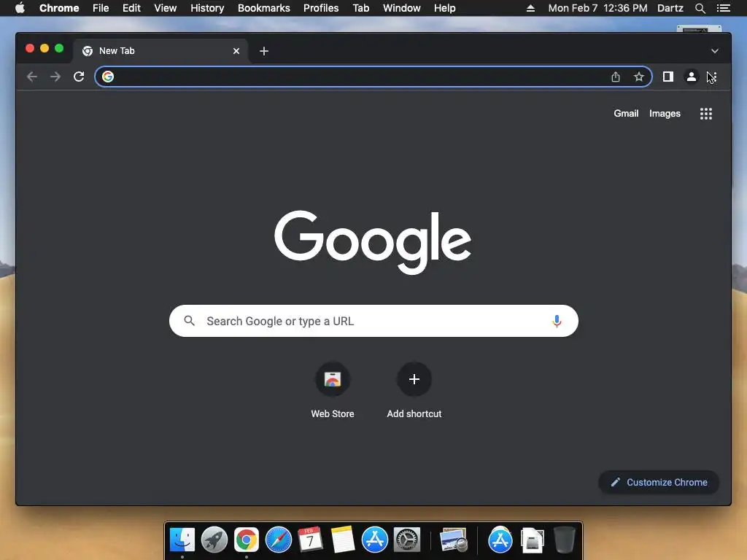This screenshot has height=560, width=747.
Task: Open the Gmail link
Action: tap(626, 113)
